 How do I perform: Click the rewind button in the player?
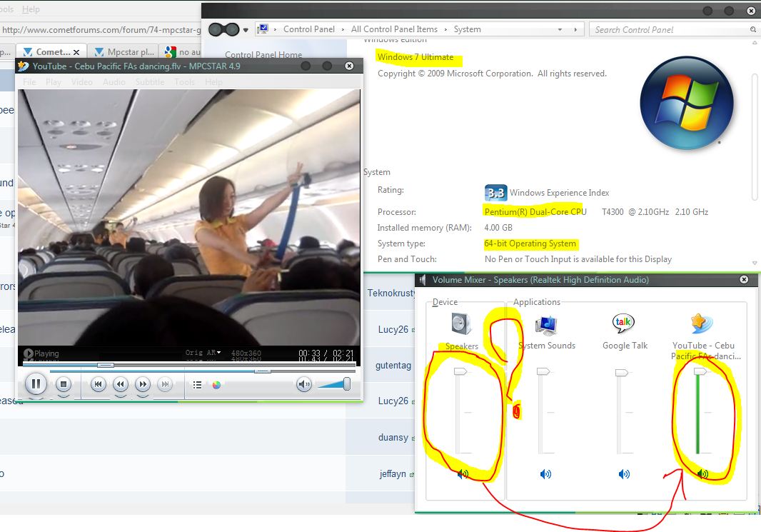click(x=121, y=385)
